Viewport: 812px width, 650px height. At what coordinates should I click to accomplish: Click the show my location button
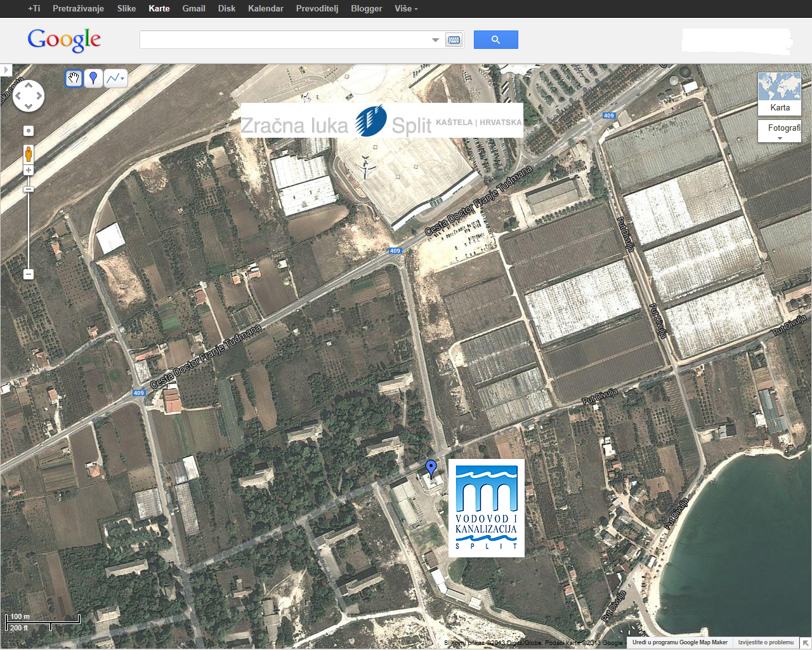29,131
